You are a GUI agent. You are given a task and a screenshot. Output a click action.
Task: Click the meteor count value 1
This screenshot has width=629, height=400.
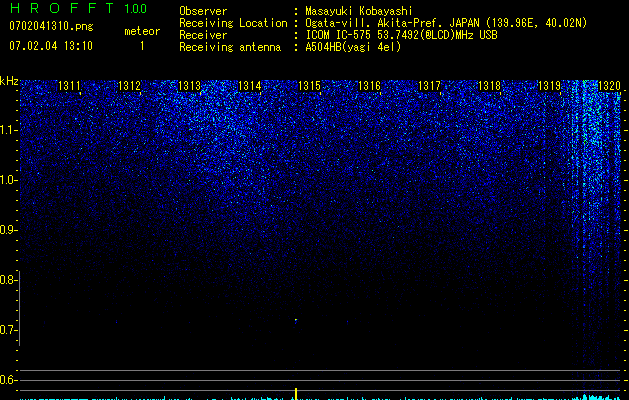click(x=142, y=46)
